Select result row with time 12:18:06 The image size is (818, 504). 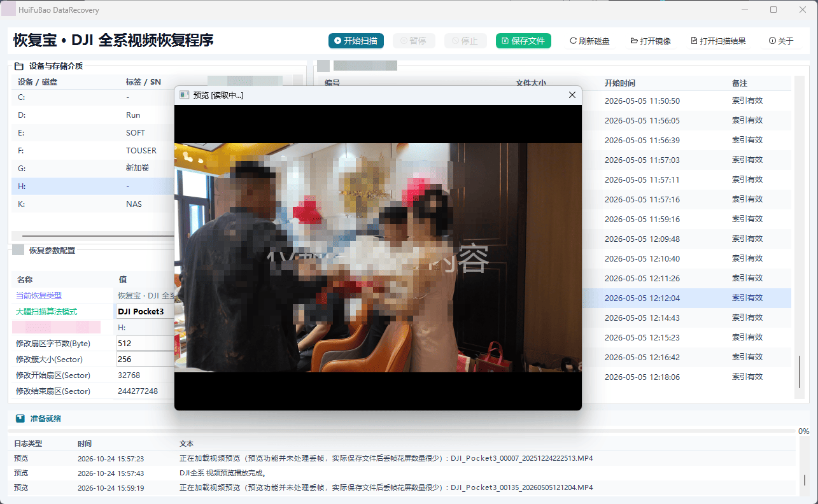point(686,377)
